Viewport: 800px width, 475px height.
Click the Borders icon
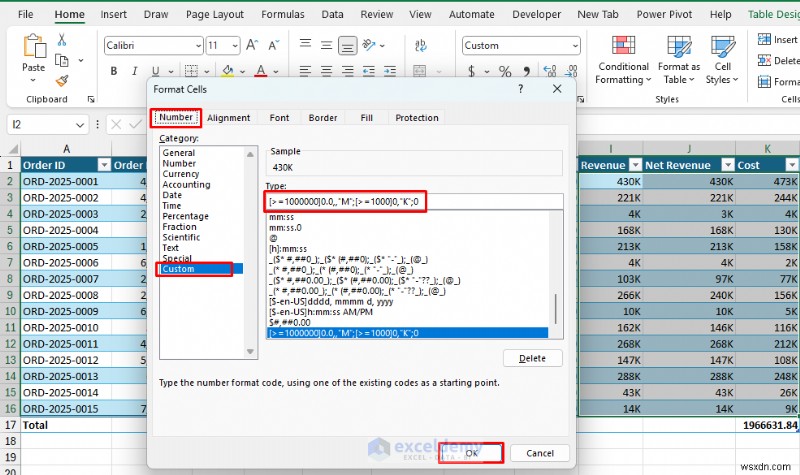click(x=191, y=70)
